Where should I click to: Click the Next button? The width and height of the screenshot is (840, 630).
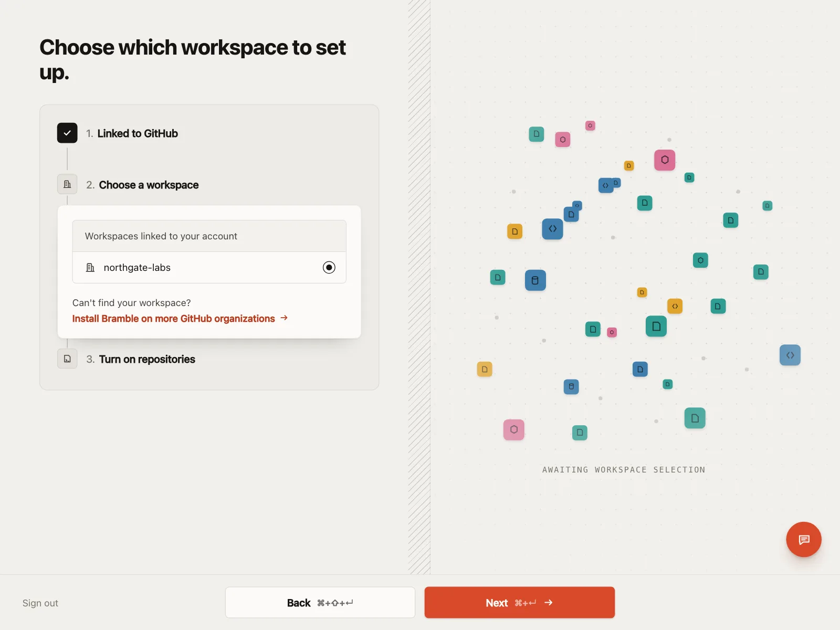click(520, 603)
